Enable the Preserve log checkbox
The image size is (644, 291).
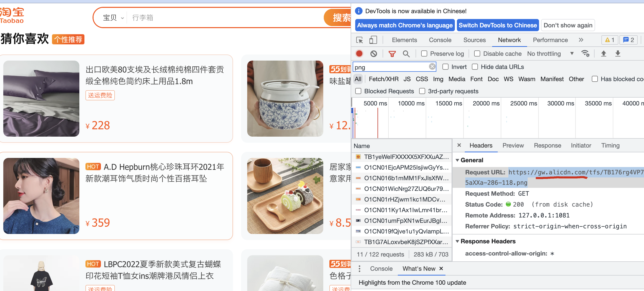point(424,54)
